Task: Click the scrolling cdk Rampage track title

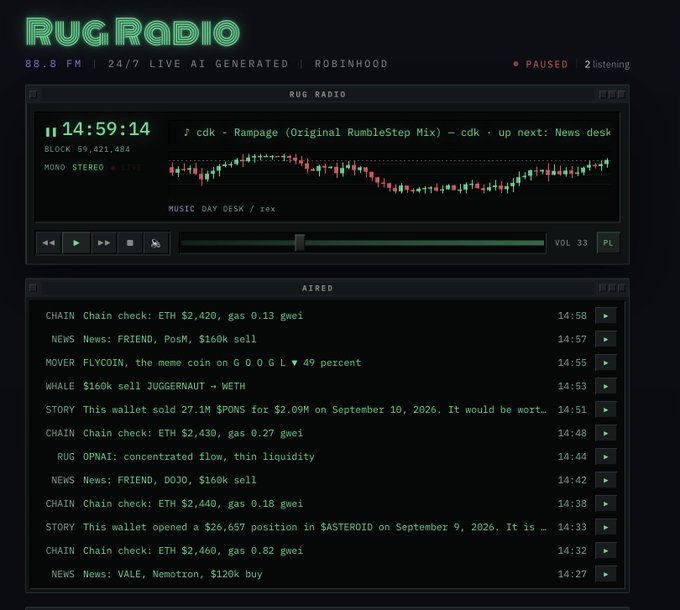Action: pos(396,132)
